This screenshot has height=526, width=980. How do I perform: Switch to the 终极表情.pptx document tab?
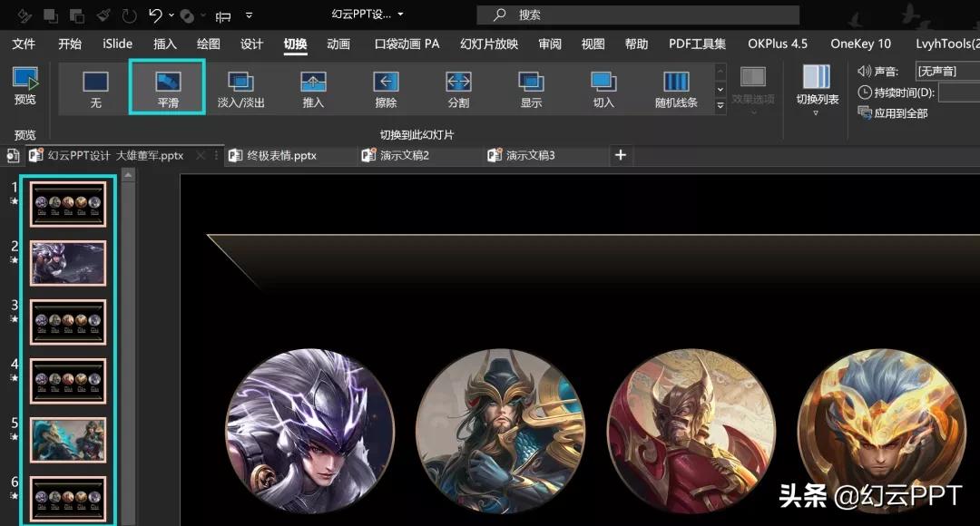(x=289, y=156)
